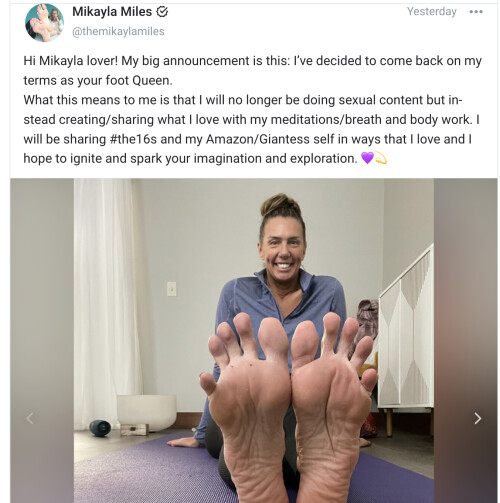Open the post photo in full view
This screenshot has height=503, width=500.
(254, 340)
